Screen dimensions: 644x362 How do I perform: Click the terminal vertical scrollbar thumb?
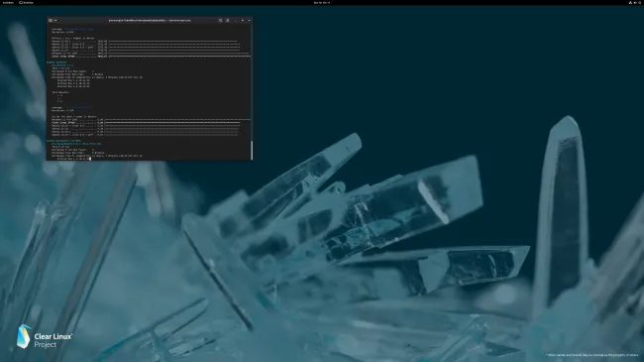252,150
